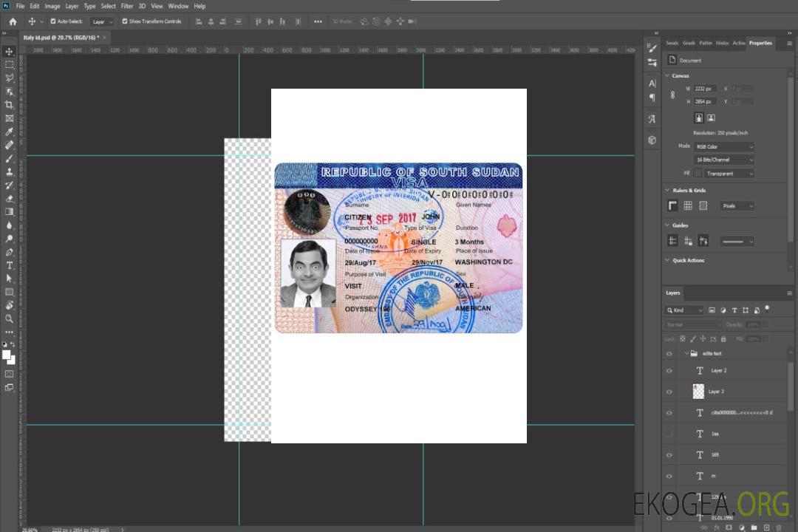Show the hidden '1se' text layer
The height and width of the screenshot is (532, 798).
pyautogui.click(x=669, y=434)
